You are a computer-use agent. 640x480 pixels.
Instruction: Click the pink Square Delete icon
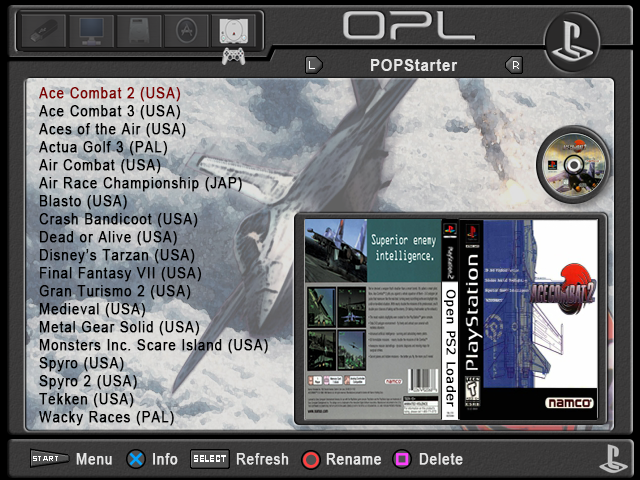pyautogui.click(x=402, y=460)
